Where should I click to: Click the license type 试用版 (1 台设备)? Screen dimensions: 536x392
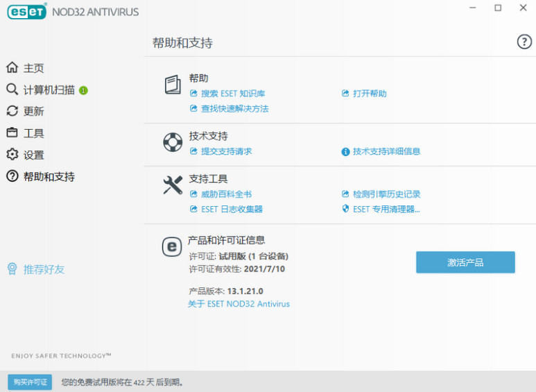[x=253, y=256]
